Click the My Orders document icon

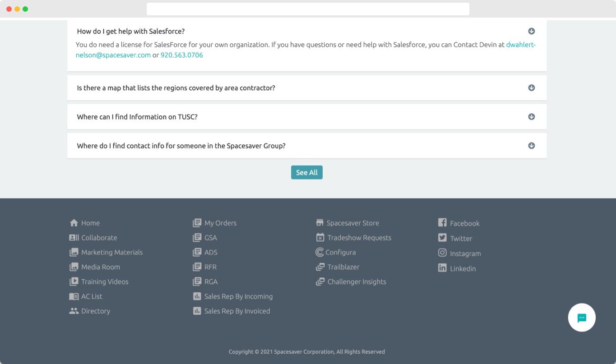pos(197,223)
